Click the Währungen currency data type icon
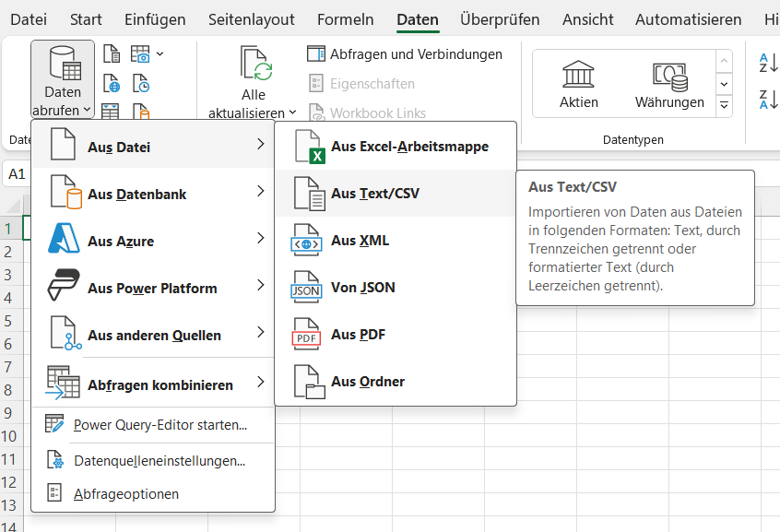780x532 pixels. 670,77
